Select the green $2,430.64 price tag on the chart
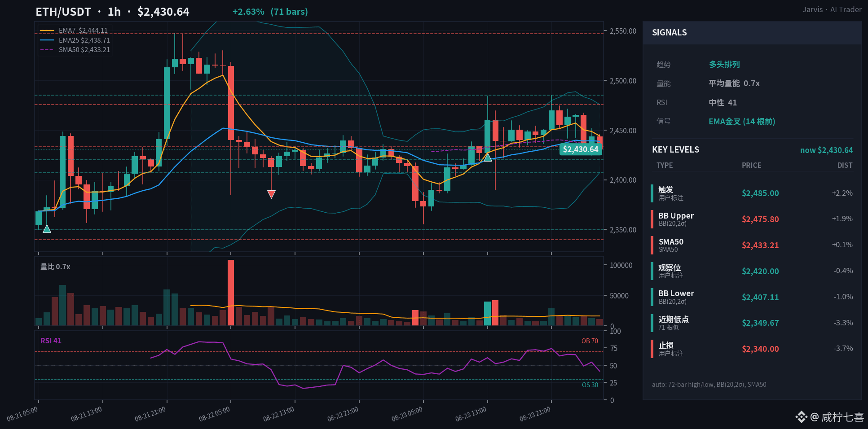Image resolution: width=868 pixels, height=429 pixels. 581,149
